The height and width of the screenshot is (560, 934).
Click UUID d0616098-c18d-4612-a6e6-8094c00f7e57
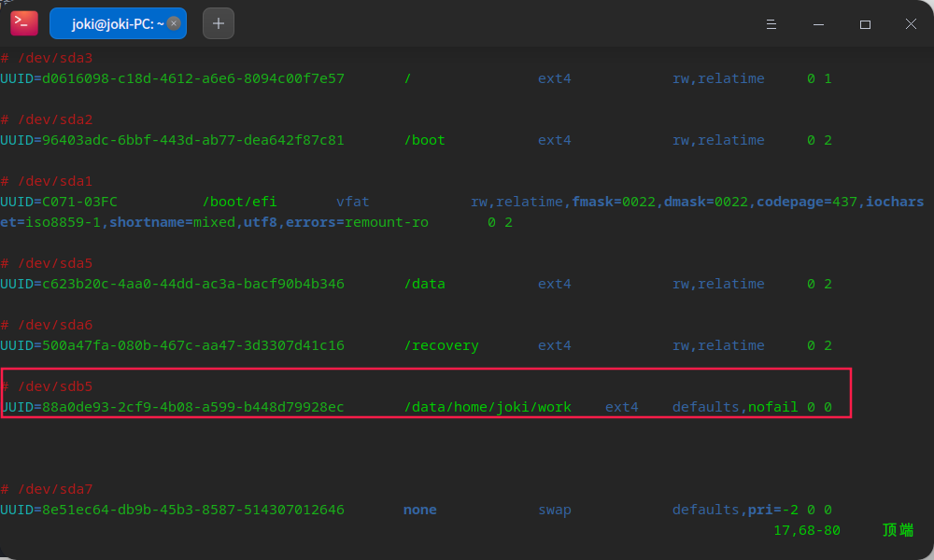[193, 78]
